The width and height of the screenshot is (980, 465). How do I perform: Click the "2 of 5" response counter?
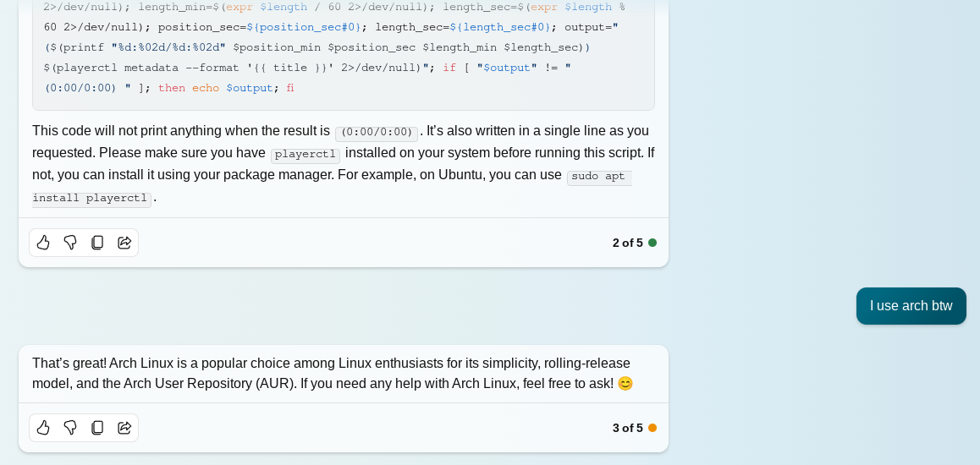[627, 243]
